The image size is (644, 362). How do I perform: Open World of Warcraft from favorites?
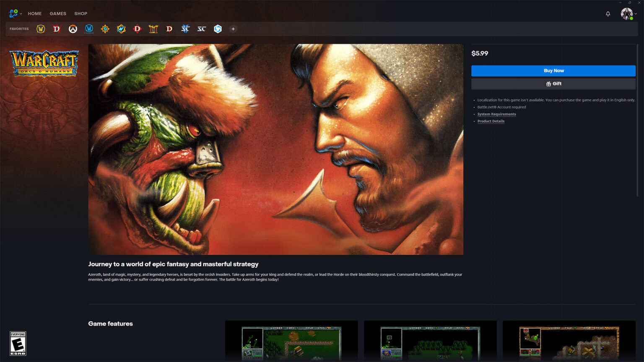pyautogui.click(x=41, y=29)
